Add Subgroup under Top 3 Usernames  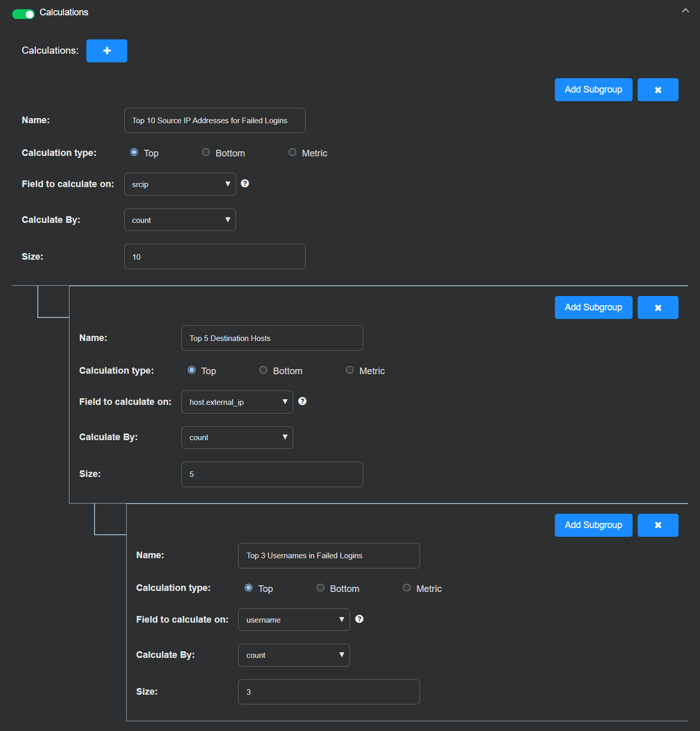[x=593, y=526]
